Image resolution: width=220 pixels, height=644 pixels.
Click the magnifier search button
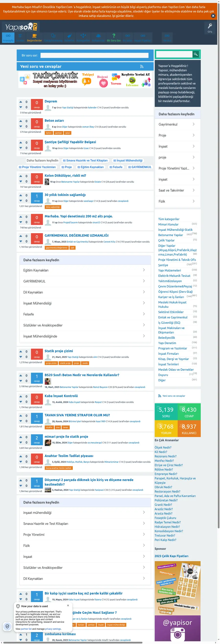point(196,54)
